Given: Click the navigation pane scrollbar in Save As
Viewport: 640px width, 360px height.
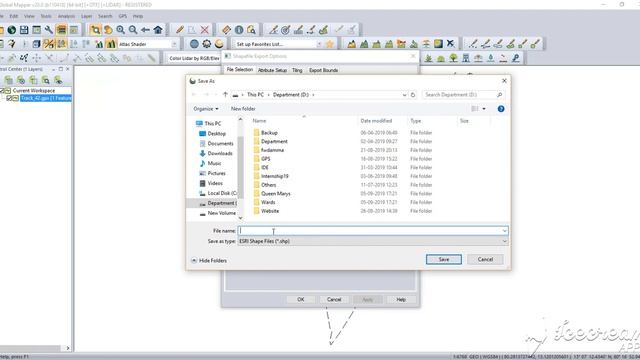Looking at the screenshot, I should pos(240,168).
